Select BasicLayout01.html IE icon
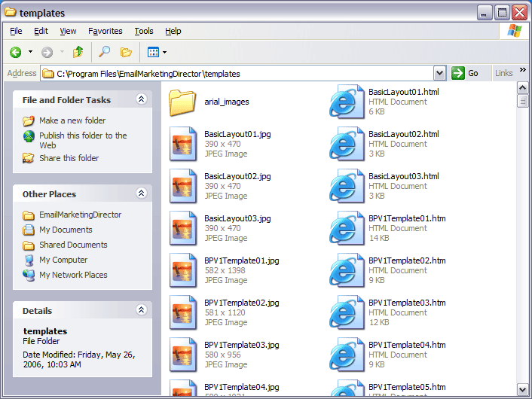 (347, 102)
